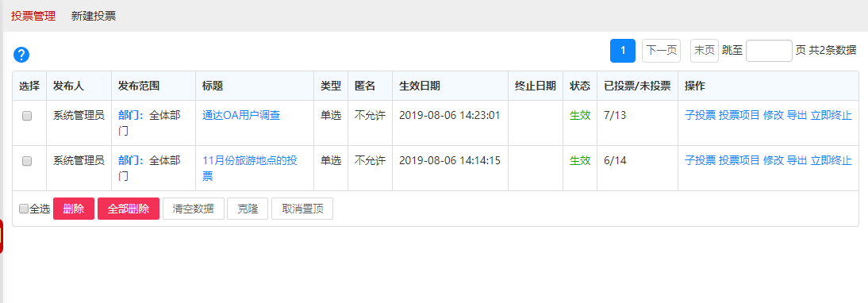Click the blue help question mark icon
Image resolution: width=868 pixels, height=303 pixels.
(21, 55)
